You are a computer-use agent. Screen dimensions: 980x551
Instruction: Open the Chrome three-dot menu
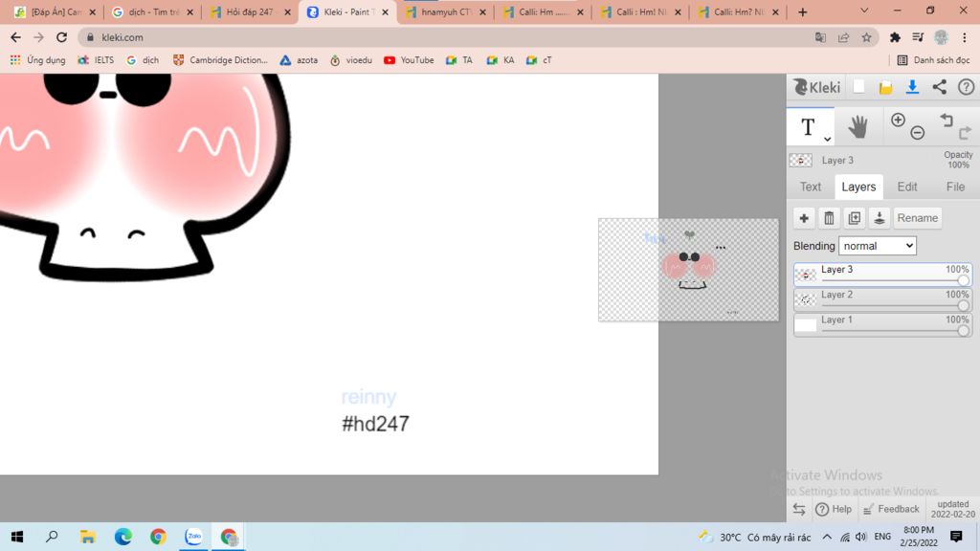point(965,37)
